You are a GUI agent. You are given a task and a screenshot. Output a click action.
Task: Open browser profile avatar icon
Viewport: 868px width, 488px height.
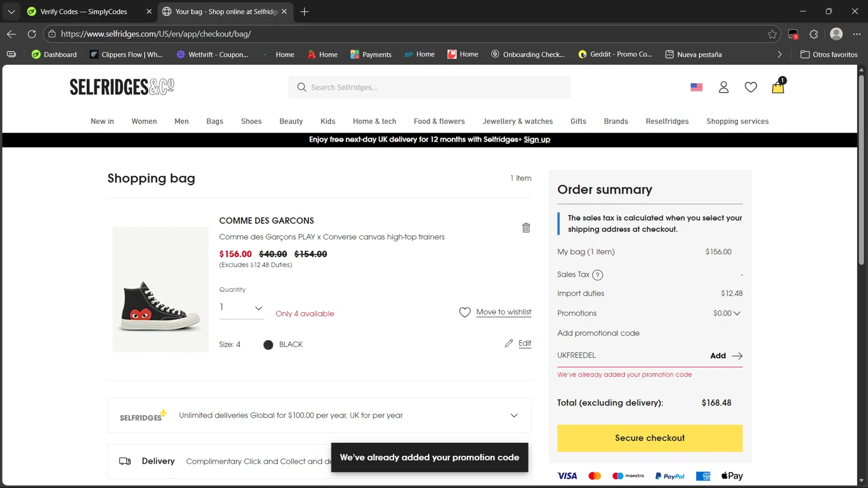tap(836, 34)
